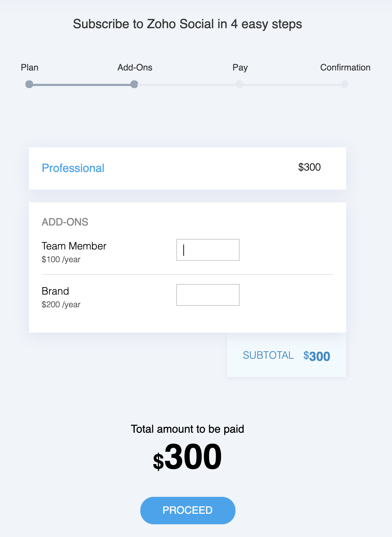Image resolution: width=392 pixels, height=537 pixels.
Task: Select the $100 /year price text
Action: point(61,259)
